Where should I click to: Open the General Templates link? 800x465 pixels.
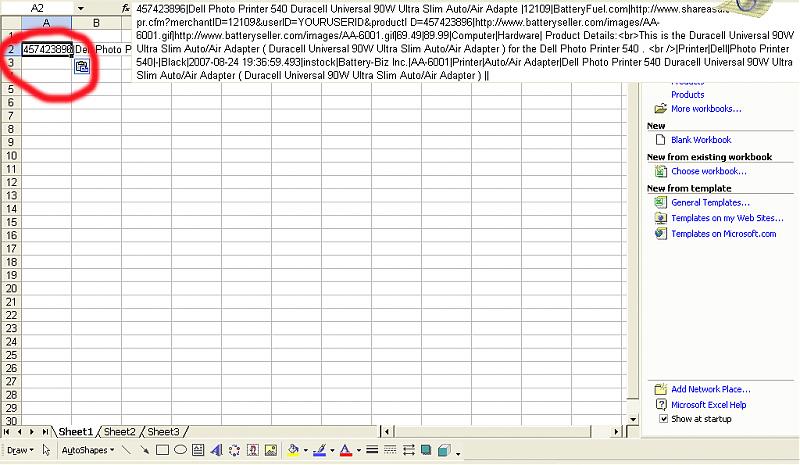pos(709,203)
